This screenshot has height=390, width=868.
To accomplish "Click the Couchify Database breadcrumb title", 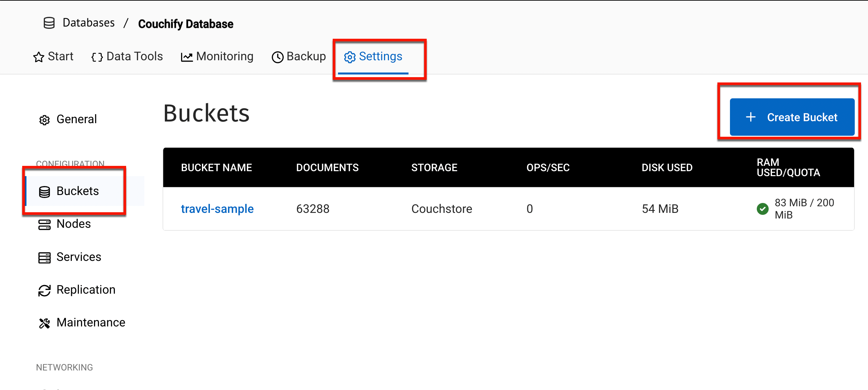I will tap(186, 24).
